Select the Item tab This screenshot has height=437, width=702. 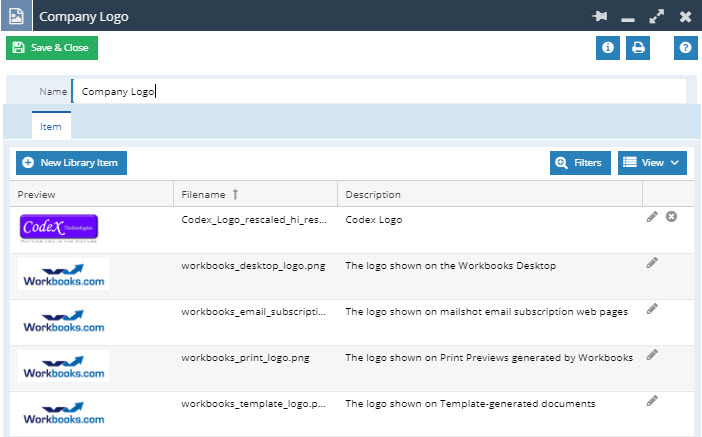point(51,127)
